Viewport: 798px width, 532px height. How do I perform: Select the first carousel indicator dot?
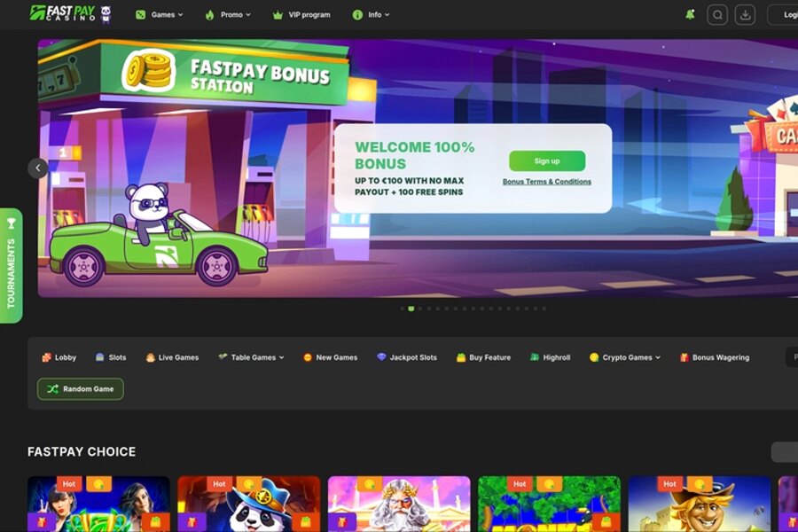pyautogui.click(x=402, y=309)
